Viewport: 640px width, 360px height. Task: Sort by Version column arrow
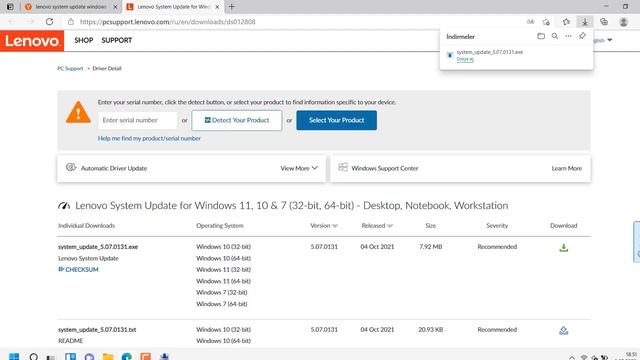pyautogui.click(x=335, y=226)
